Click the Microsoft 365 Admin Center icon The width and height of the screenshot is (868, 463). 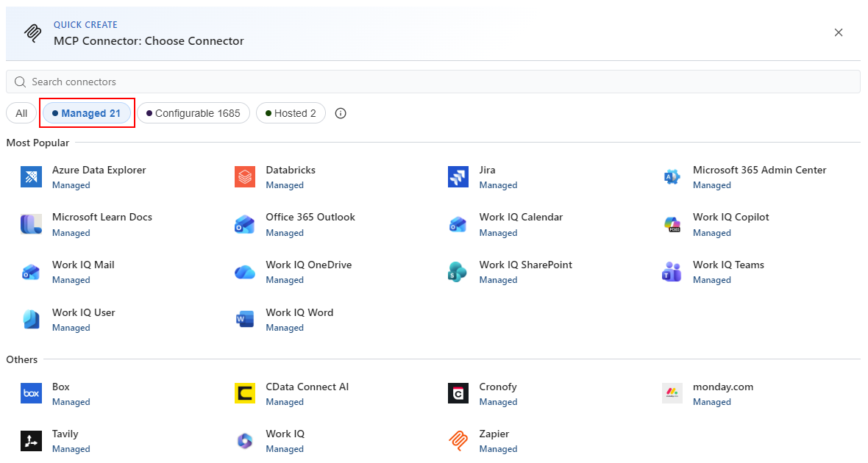tap(672, 177)
